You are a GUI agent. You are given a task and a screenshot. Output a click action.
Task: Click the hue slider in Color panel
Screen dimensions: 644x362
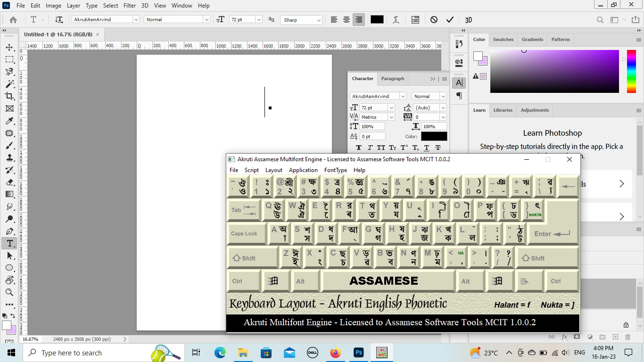point(631,71)
